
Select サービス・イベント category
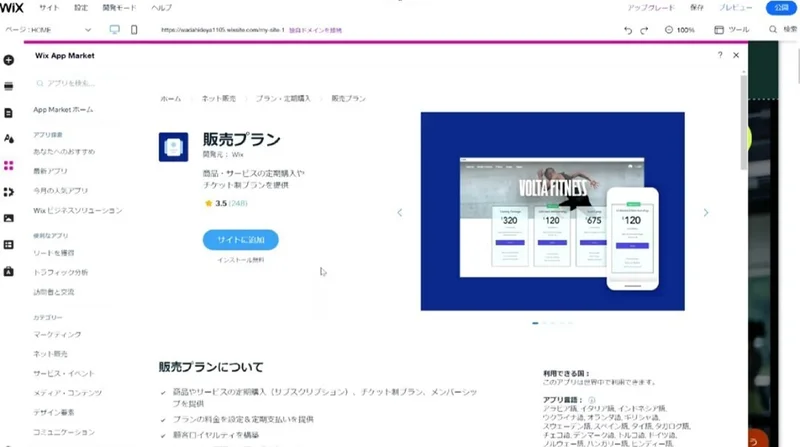64,374
